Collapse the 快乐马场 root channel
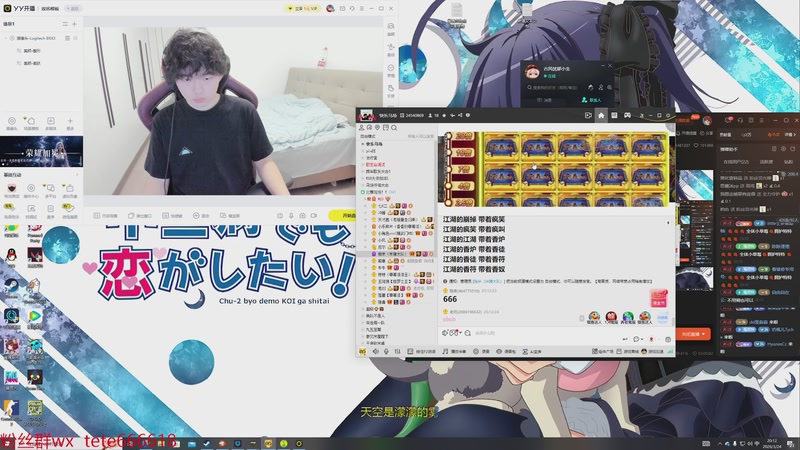Viewport: 800px width, 450px height. 363,144
